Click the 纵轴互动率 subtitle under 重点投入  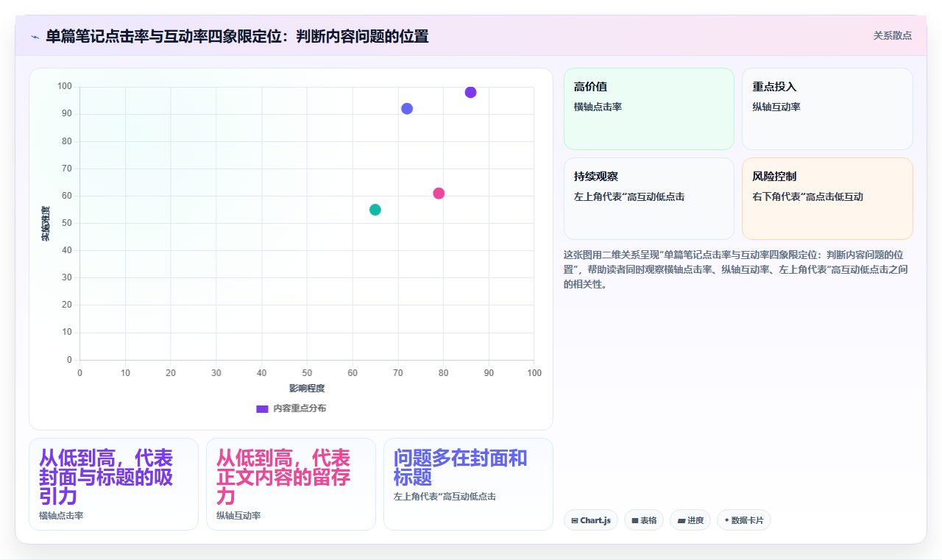pyautogui.click(x=776, y=107)
